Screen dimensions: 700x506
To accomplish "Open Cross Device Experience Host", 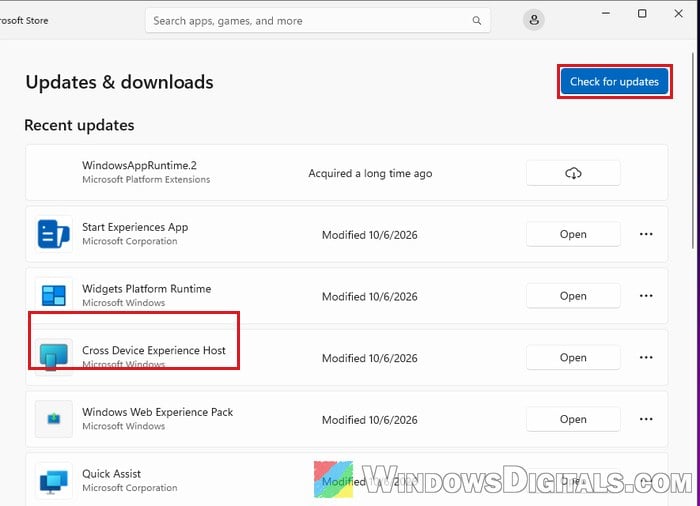I will [x=573, y=358].
